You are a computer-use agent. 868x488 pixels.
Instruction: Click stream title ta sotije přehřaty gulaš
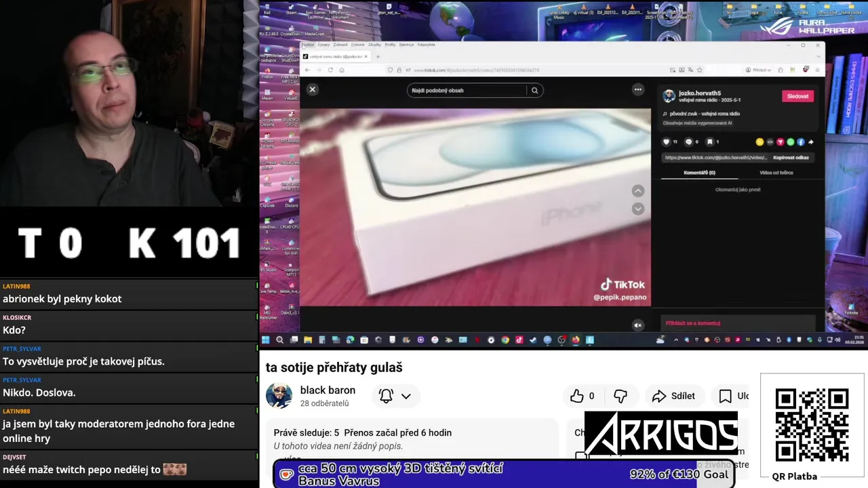(334, 367)
